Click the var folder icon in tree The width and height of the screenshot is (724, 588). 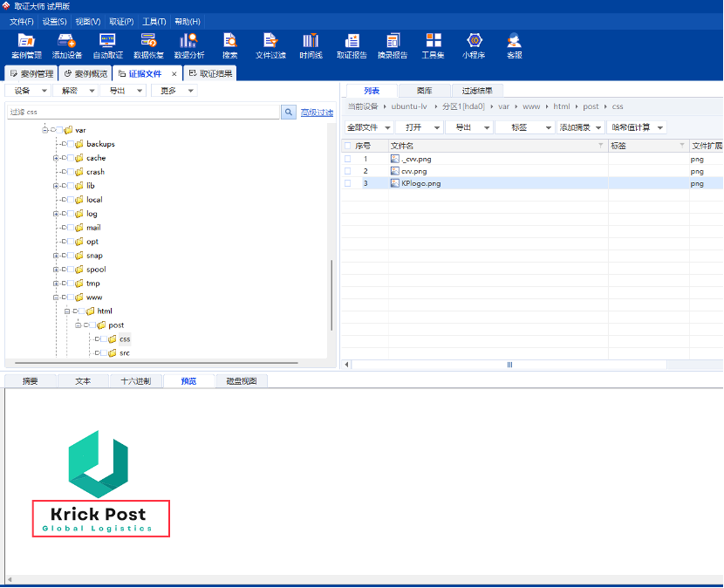tap(68, 130)
